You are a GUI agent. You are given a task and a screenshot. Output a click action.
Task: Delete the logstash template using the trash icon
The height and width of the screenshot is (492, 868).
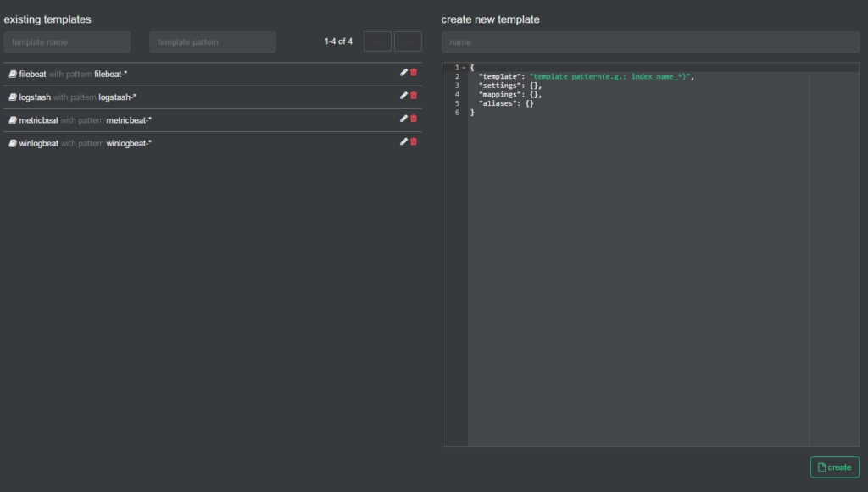(x=415, y=95)
